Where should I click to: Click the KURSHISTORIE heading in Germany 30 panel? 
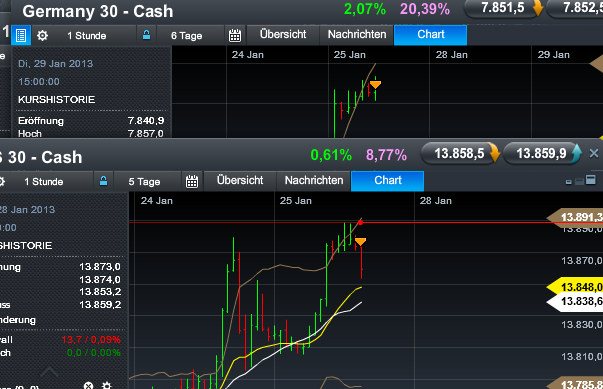(57, 100)
